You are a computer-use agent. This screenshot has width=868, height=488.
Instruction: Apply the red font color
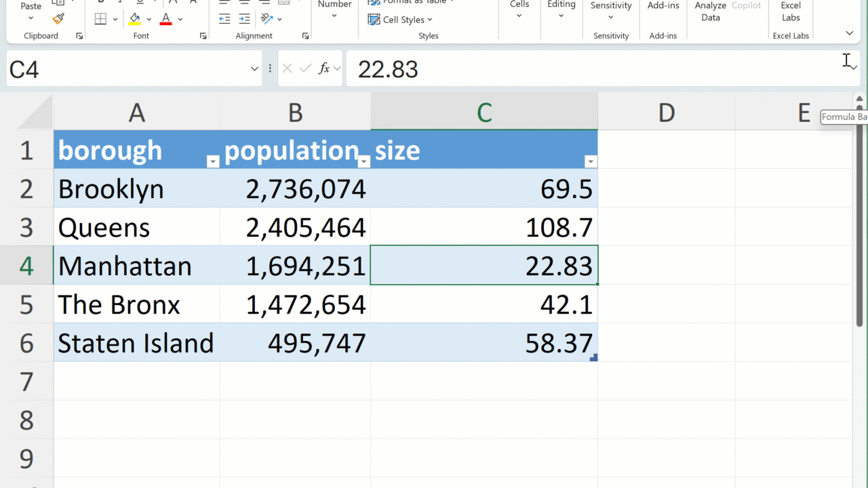point(166,19)
